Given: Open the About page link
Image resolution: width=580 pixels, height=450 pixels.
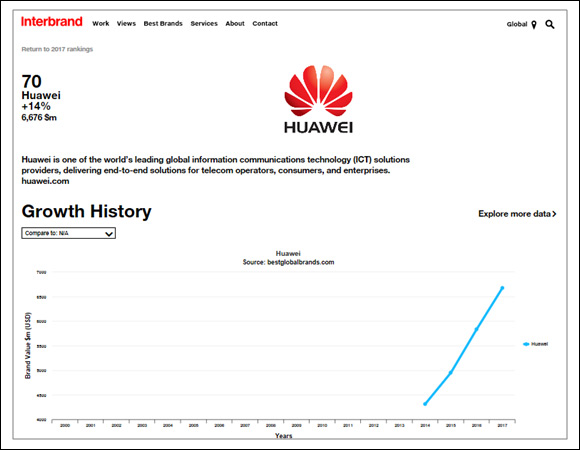Looking at the screenshot, I should pos(235,24).
